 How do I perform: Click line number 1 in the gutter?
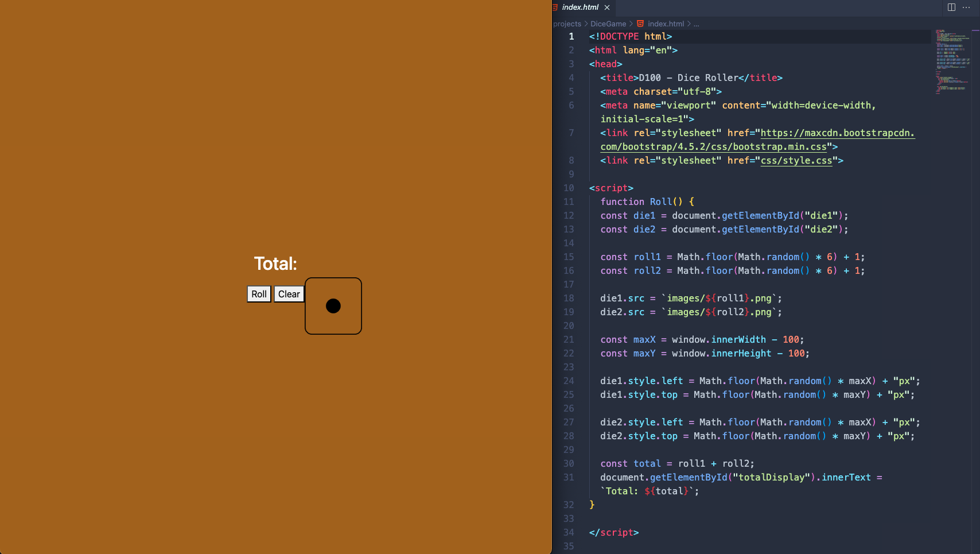[x=571, y=36]
